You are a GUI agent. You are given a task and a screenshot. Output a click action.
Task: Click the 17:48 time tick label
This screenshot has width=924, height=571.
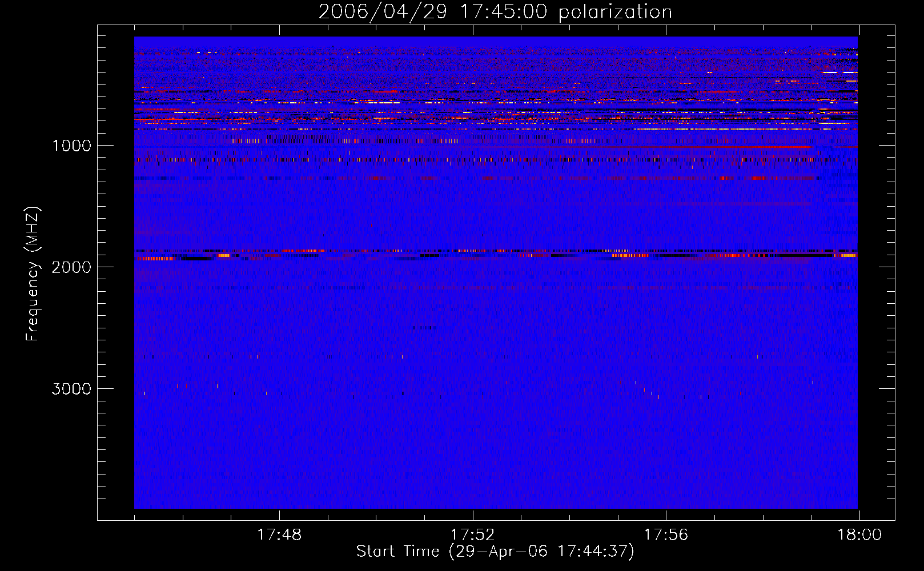tap(279, 535)
